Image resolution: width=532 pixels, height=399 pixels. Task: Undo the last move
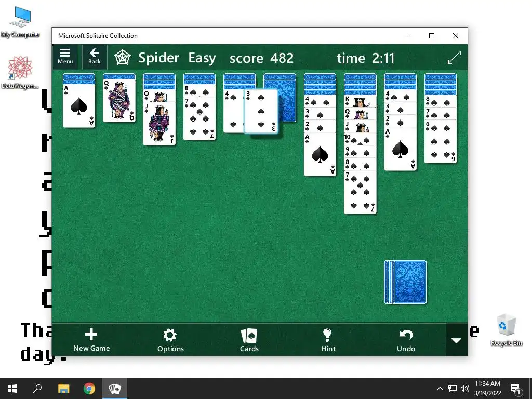click(x=406, y=340)
